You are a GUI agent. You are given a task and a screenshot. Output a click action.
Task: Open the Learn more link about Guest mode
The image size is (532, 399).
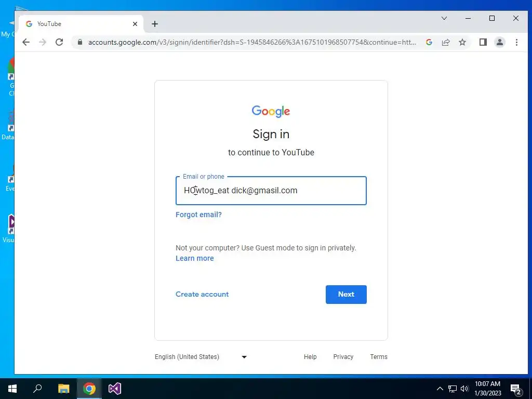coord(195,258)
